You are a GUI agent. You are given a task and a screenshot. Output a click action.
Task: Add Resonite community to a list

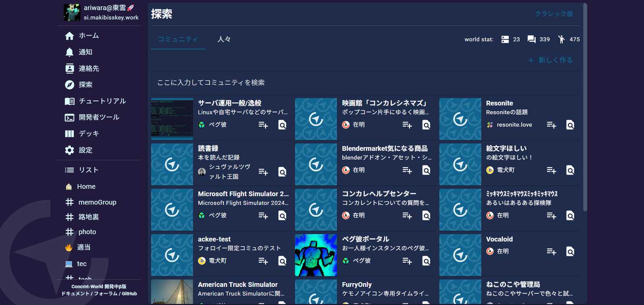click(x=551, y=125)
